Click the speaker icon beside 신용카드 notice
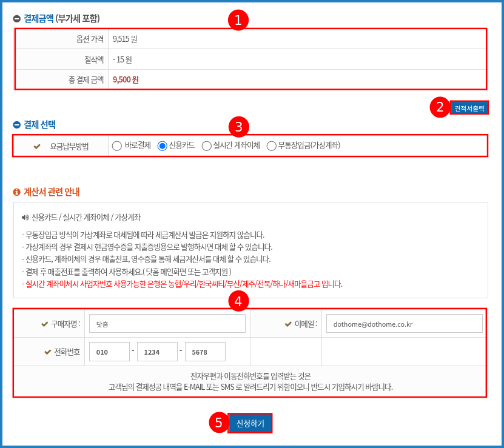Image resolution: width=504 pixels, height=448 pixels. pos(25,217)
